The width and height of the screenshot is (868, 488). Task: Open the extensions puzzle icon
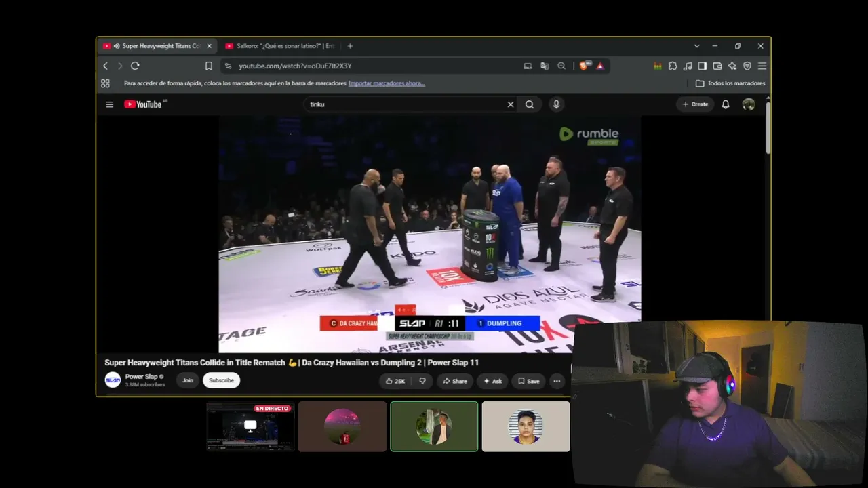click(x=673, y=66)
